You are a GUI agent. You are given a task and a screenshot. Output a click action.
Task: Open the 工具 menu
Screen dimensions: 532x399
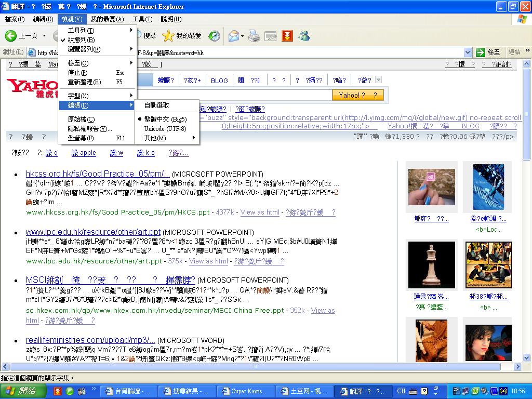[x=142, y=19]
